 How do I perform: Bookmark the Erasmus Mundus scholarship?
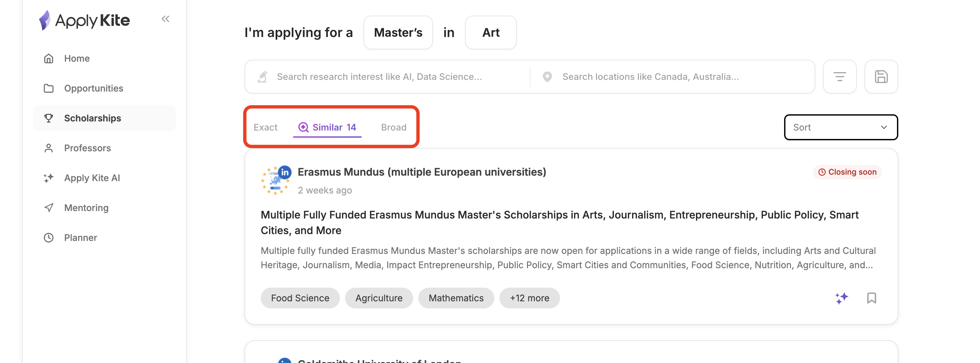point(871,298)
